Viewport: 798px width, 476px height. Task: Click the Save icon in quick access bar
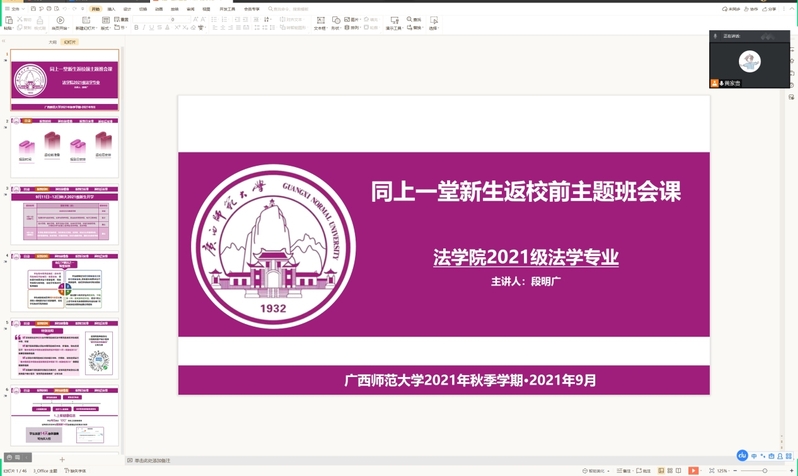coord(33,9)
